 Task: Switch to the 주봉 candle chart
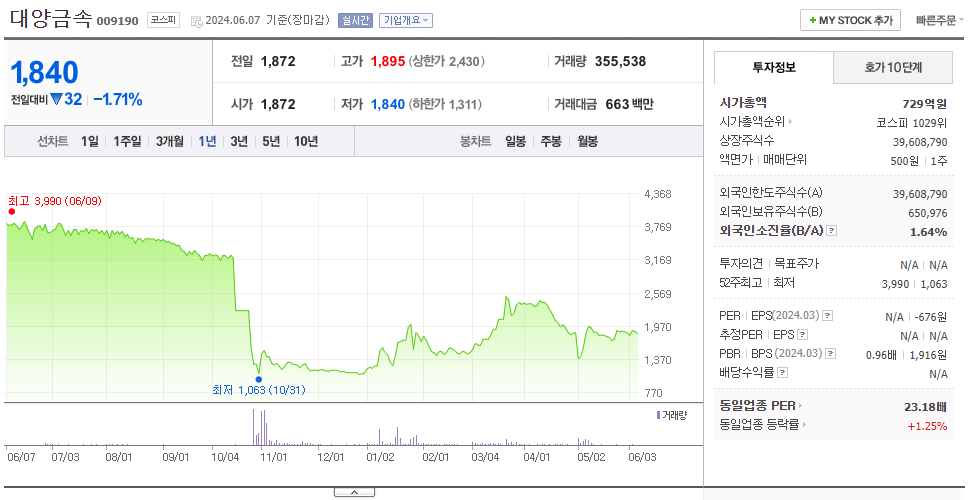(551, 141)
